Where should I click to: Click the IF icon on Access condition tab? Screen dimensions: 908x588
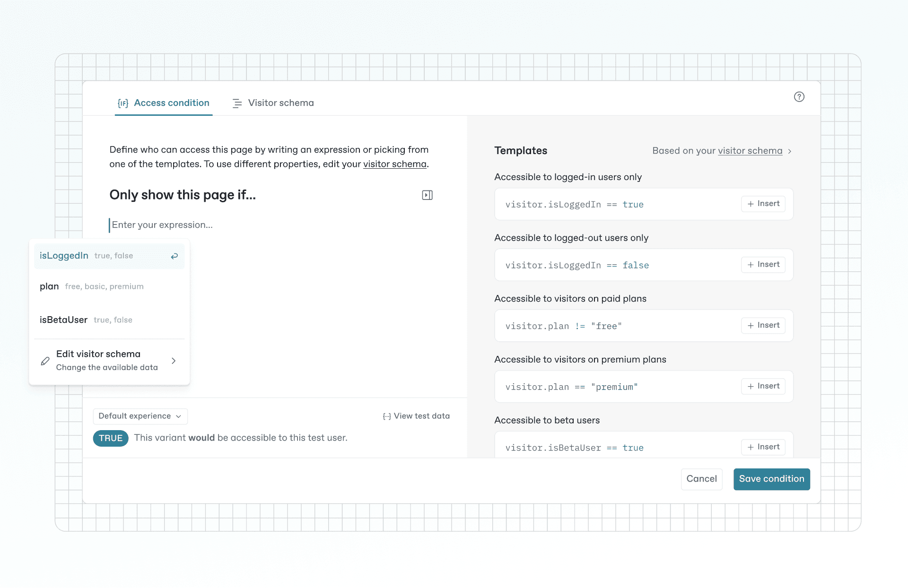click(123, 103)
